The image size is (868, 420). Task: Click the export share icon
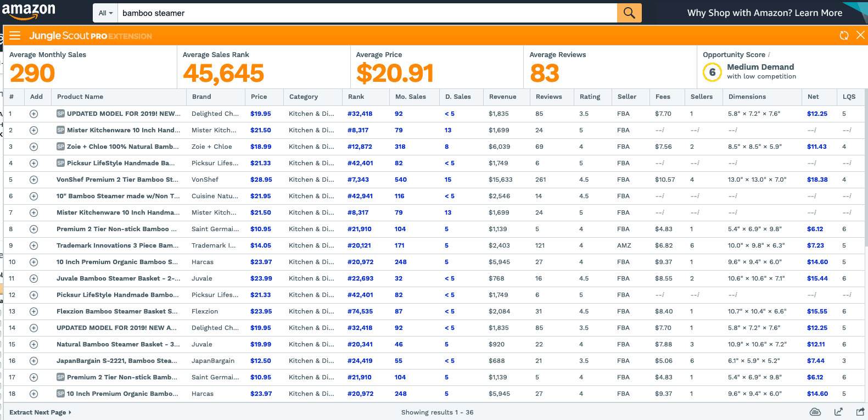pyautogui.click(x=860, y=412)
